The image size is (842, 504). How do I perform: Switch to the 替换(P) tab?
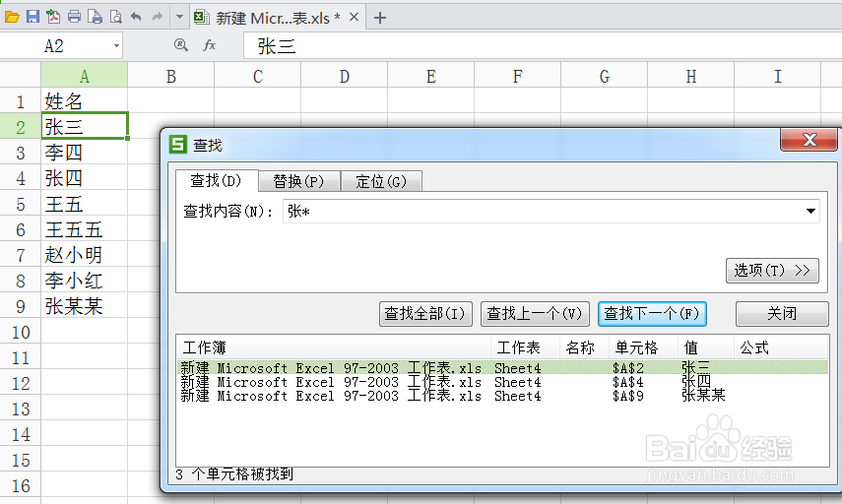298,181
